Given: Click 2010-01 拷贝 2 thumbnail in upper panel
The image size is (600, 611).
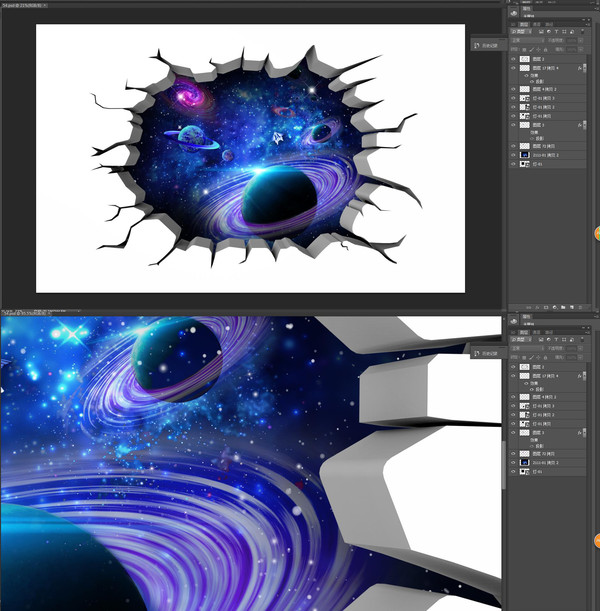Looking at the screenshot, I should (x=524, y=155).
